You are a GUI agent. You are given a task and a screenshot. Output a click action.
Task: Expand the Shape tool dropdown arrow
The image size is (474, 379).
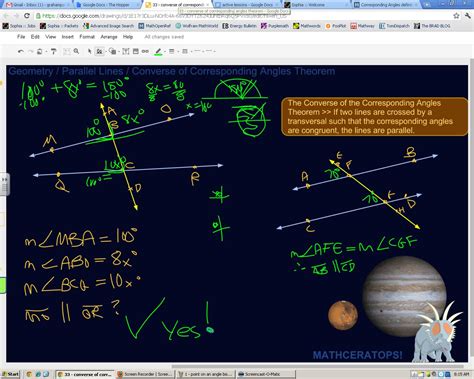119,52
